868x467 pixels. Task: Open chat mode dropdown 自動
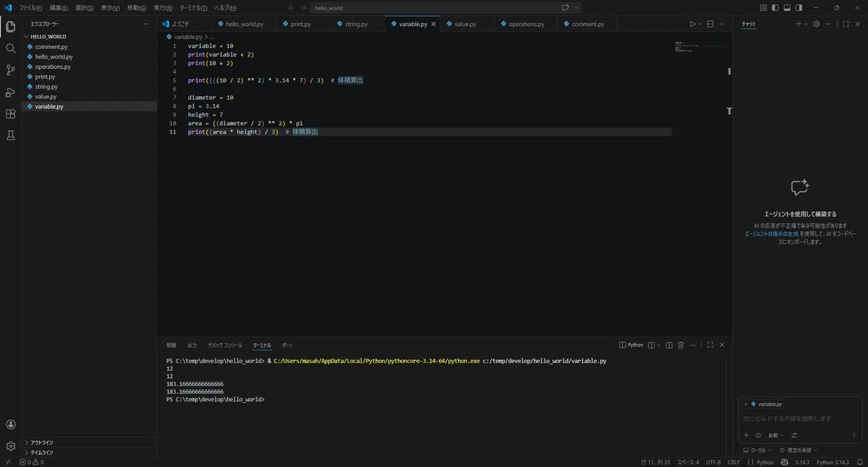[775, 435]
